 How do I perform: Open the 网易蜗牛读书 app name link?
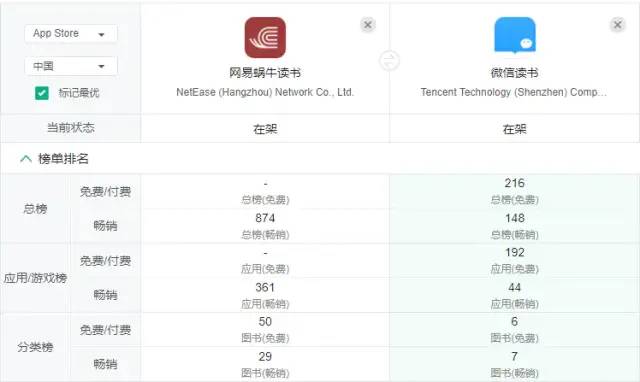click(265, 73)
